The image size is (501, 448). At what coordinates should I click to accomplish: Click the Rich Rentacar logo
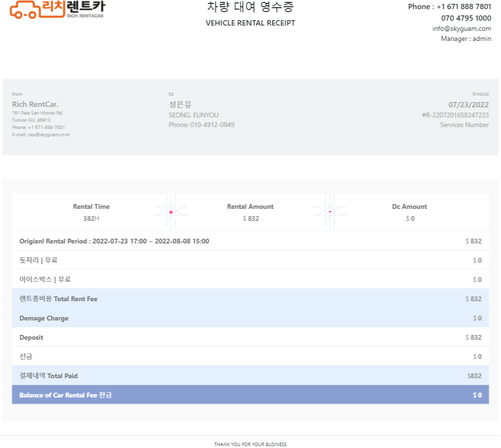point(57,10)
